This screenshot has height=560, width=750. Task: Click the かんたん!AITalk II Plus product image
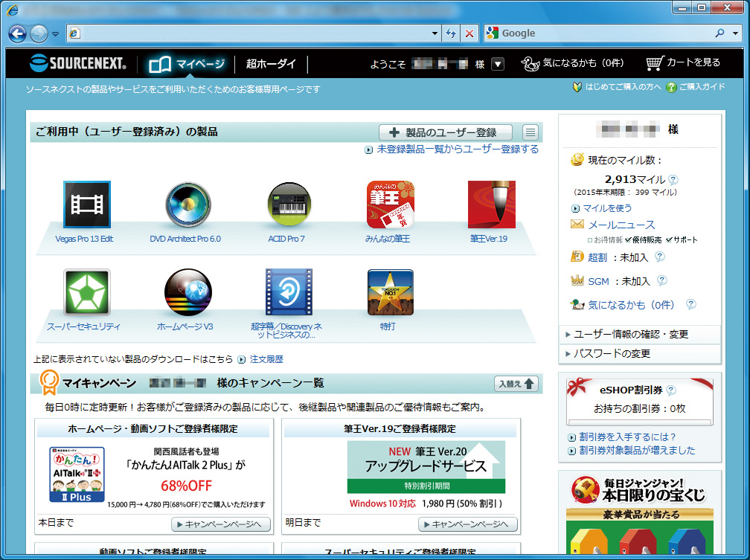tap(77, 474)
